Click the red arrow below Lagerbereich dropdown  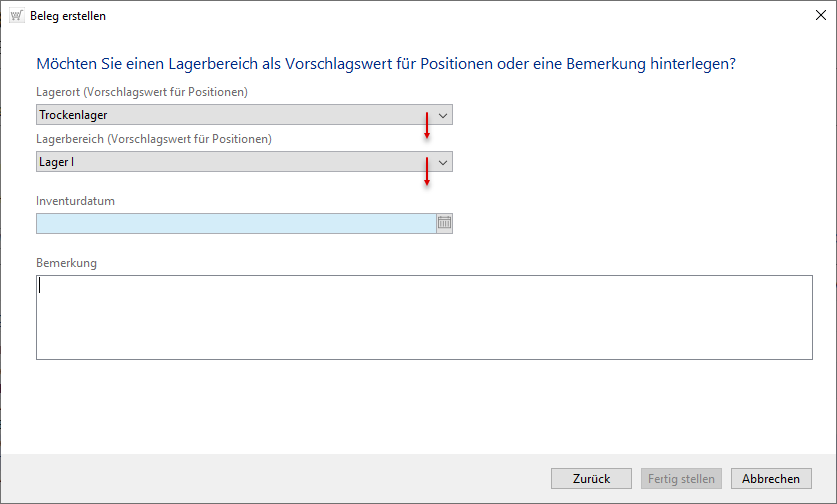(427, 171)
